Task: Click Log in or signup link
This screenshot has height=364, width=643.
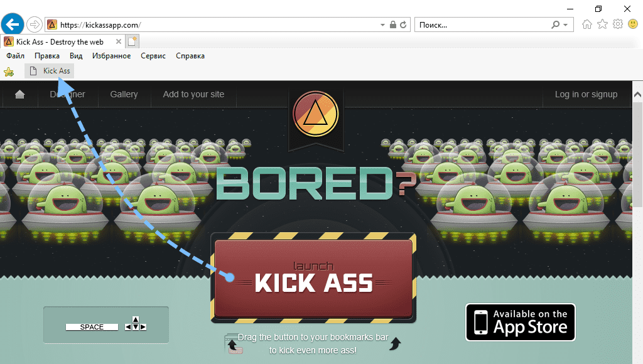Action: (586, 94)
